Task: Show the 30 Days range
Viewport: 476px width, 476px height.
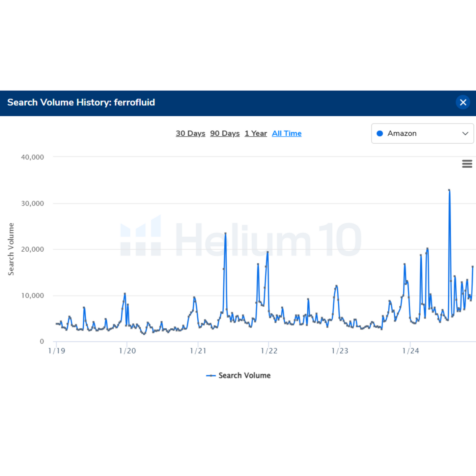Action: tap(190, 133)
